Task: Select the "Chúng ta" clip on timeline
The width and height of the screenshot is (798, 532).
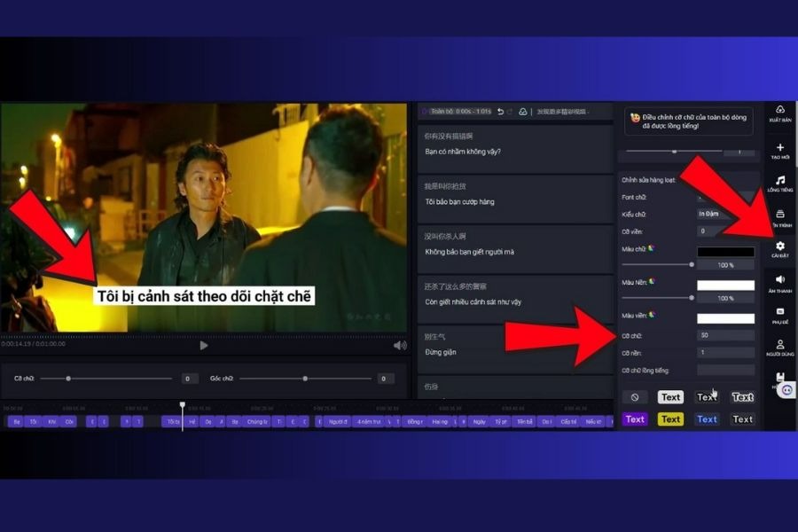Action: 257,422
